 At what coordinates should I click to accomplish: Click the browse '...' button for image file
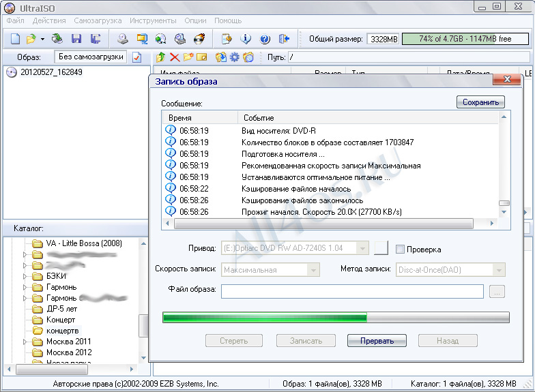pos(497,292)
